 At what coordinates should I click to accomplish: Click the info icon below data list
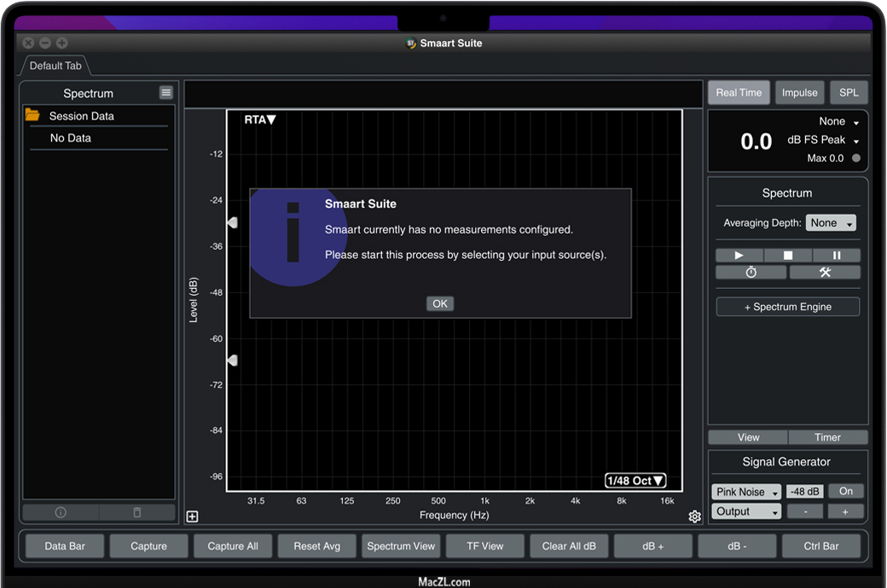pos(61,512)
